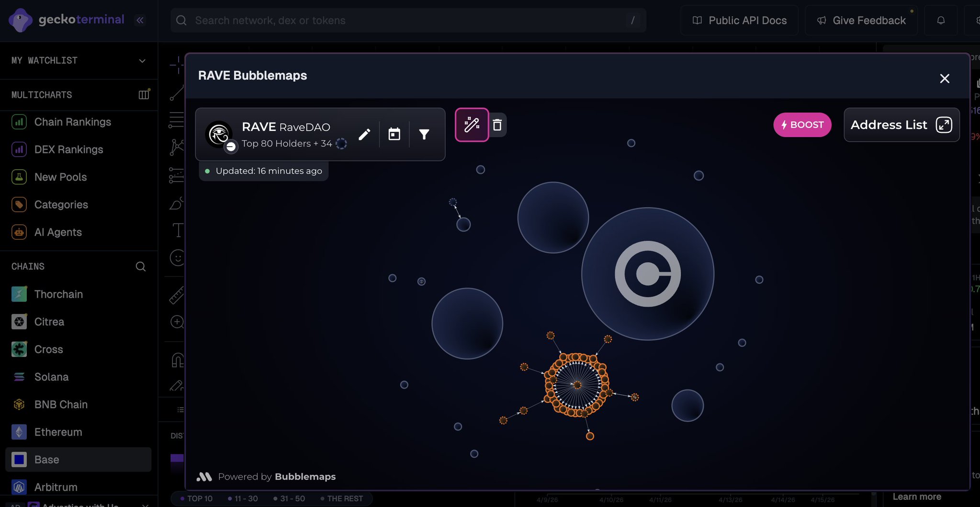Select the ruler measure tool in chart toolbar
The height and width of the screenshot is (507, 980).
[177, 295]
